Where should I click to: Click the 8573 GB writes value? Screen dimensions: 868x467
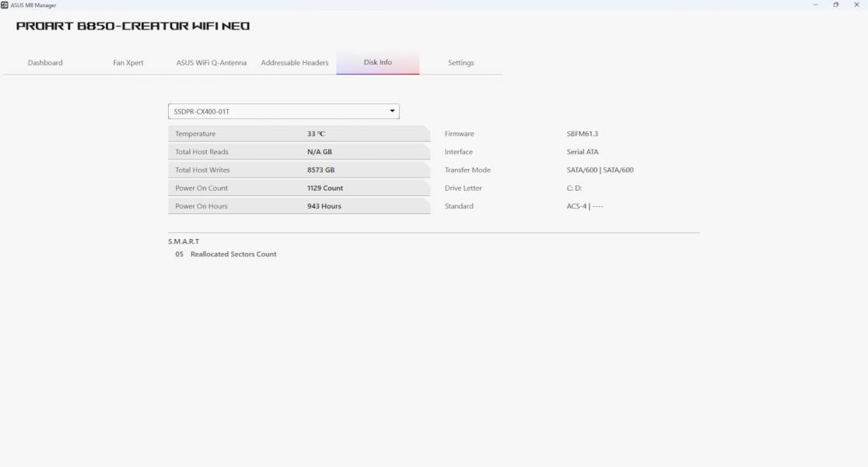click(x=321, y=170)
